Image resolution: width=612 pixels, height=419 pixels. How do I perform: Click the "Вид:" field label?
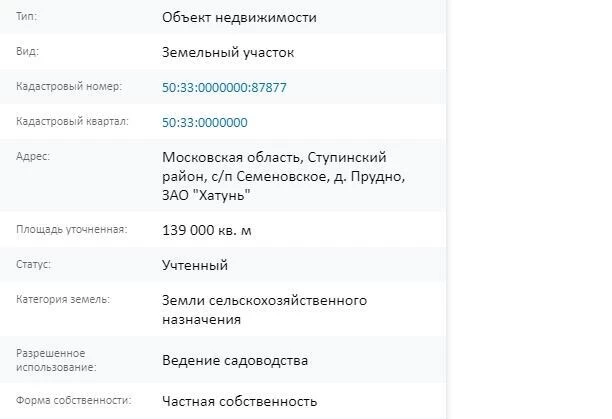(27, 51)
